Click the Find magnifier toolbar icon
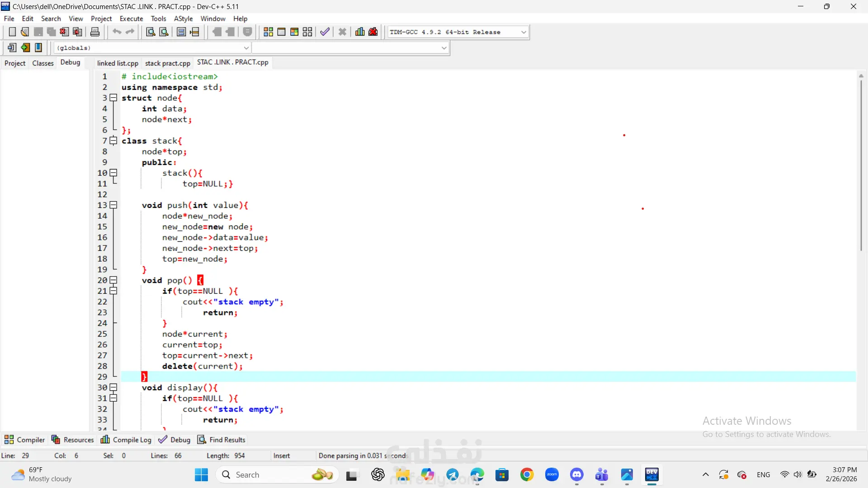Screen dimensions: 868x488 (x=151, y=32)
